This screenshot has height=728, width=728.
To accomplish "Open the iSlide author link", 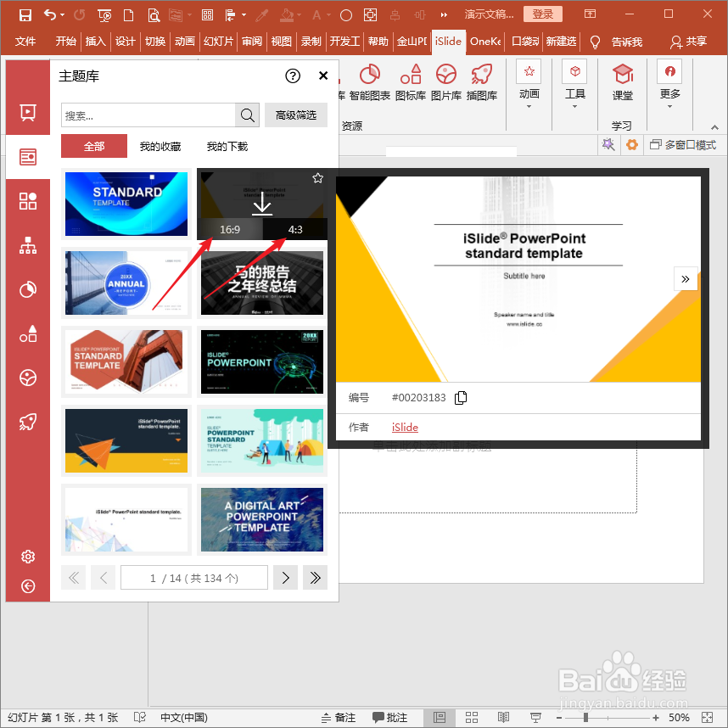I will (405, 427).
